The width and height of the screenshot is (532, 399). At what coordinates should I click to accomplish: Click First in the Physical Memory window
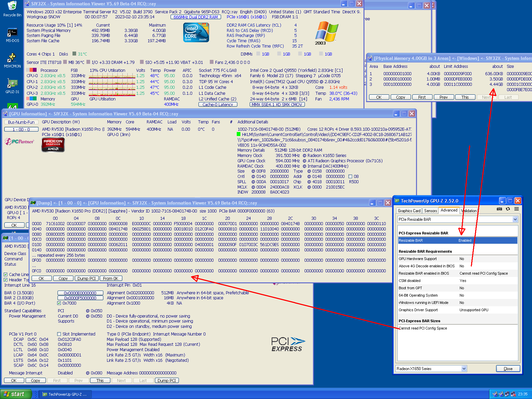(422, 97)
